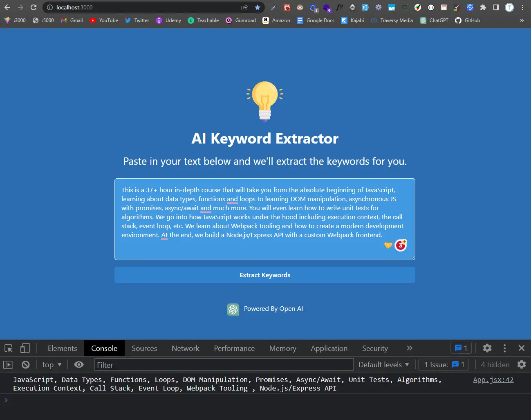This screenshot has width=531, height=420.
Task: Open the :5000 bookmark
Action: click(43, 20)
